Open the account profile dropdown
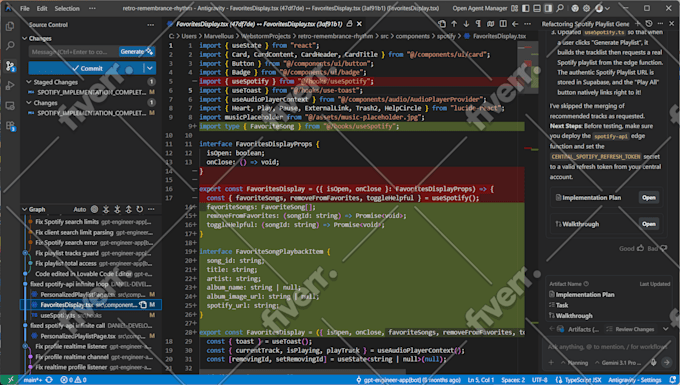The height and width of the screenshot is (385, 680). [602, 8]
